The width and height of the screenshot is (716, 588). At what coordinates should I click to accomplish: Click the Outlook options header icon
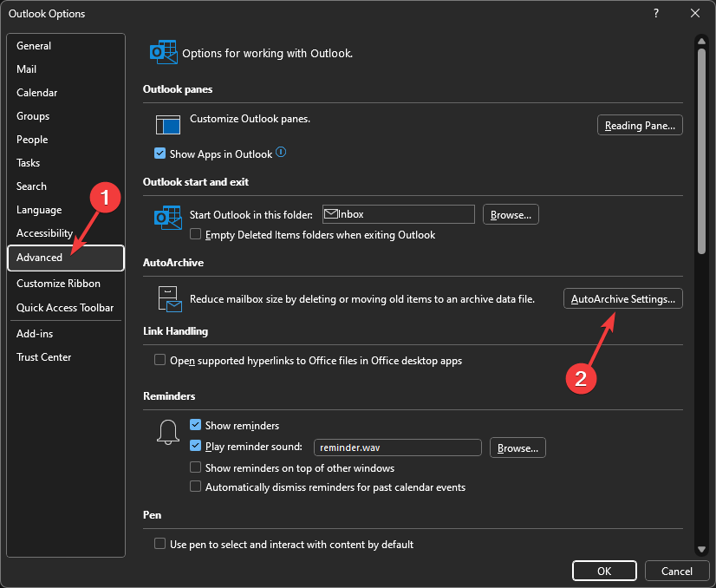164,52
